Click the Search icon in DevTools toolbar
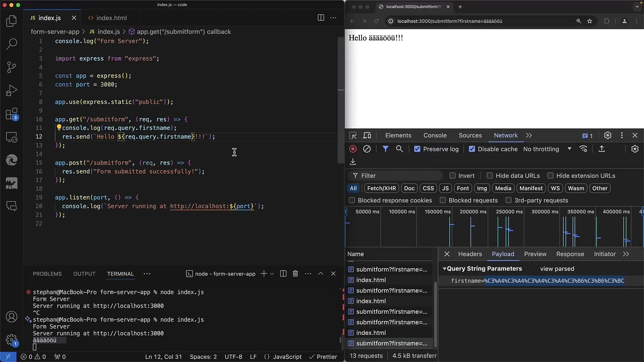 pos(399,149)
